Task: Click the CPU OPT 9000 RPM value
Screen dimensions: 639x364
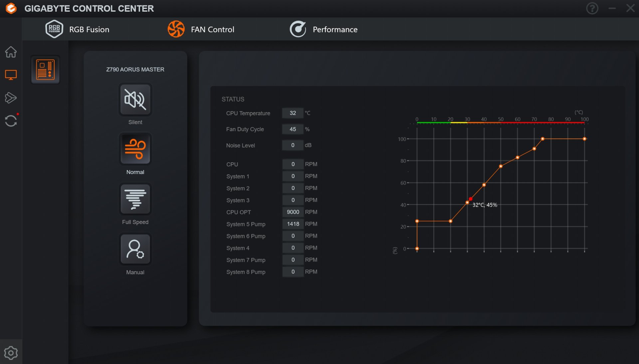Action: [x=293, y=212]
